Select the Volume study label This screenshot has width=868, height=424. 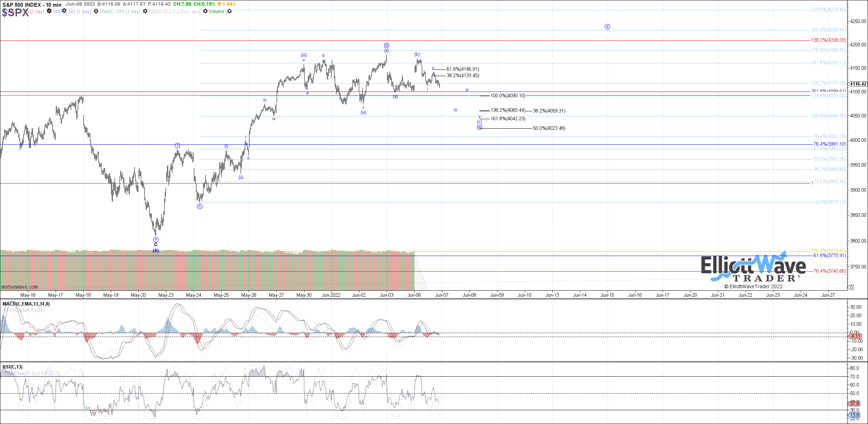[217, 12]
